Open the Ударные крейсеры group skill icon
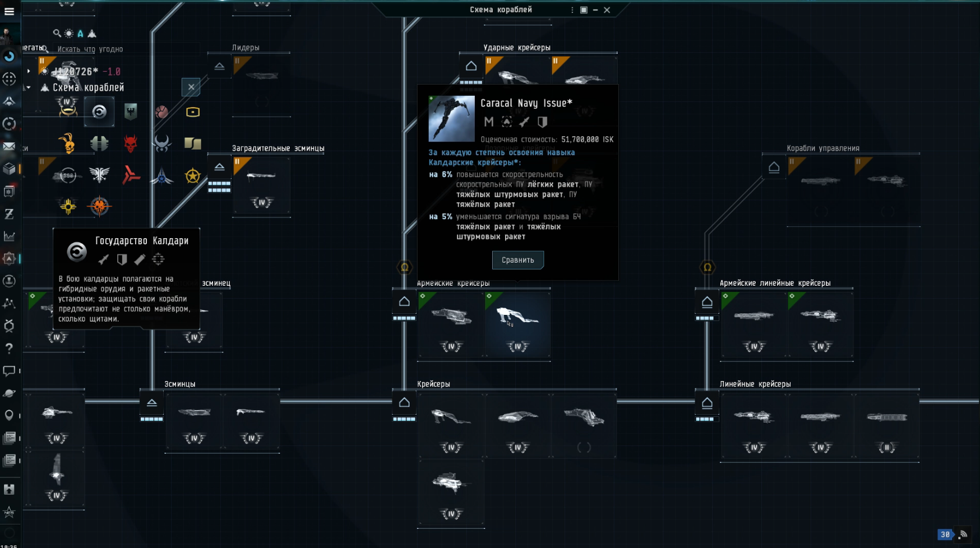The width and height of the screenshot is (980, 548). (x=471, y=66)
